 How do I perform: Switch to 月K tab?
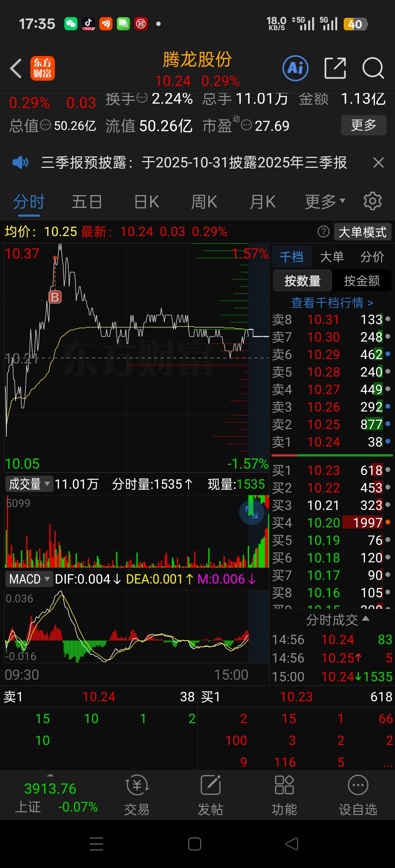[262, 201]
